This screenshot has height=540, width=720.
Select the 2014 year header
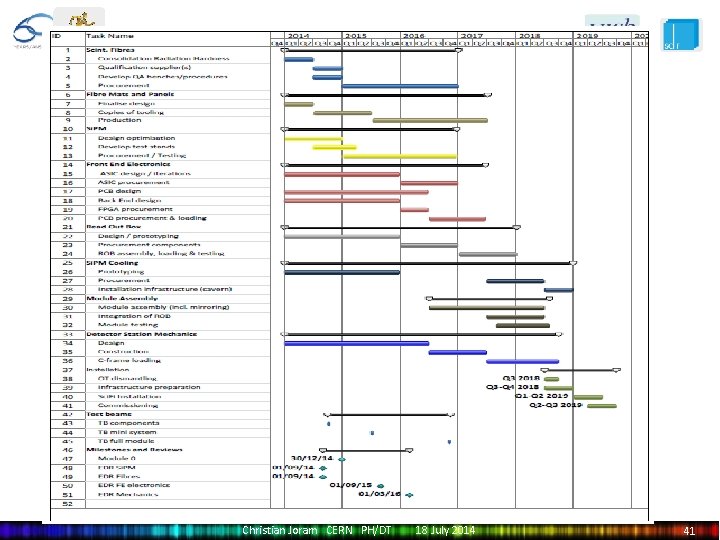298,36
